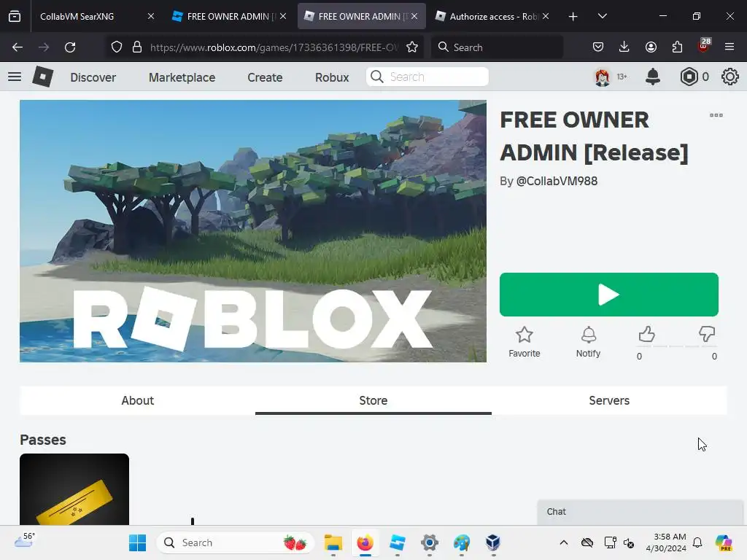Start the game with the green play button
The width and height of the screenshot is (747, 560).
pos(609,295)
